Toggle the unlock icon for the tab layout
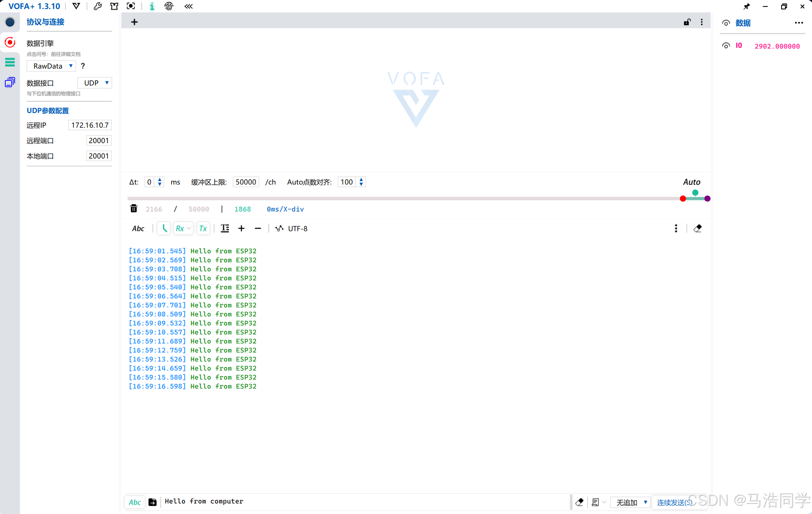 point(687,22)
